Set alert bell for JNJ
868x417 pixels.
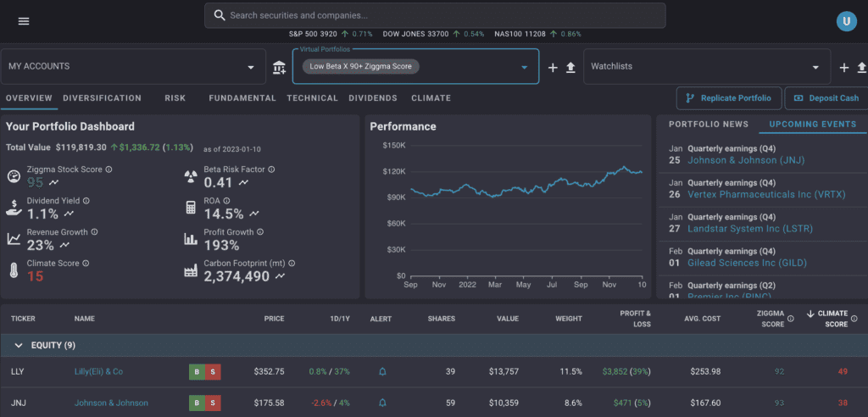382,403
